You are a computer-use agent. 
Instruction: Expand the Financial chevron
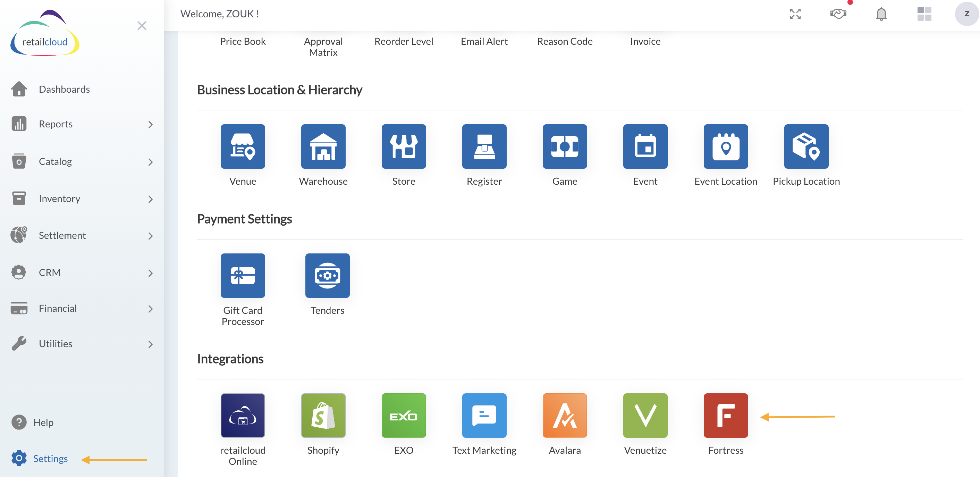pos(151,309)
